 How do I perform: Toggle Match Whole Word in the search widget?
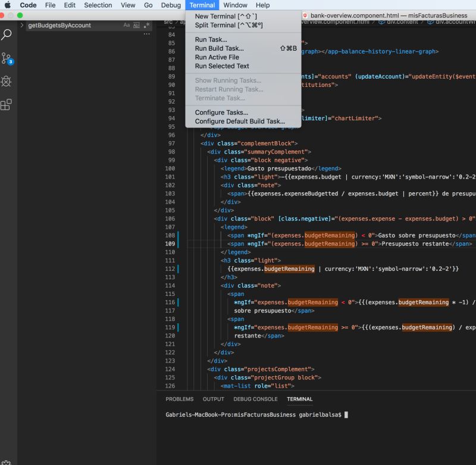tap(137, 26)
